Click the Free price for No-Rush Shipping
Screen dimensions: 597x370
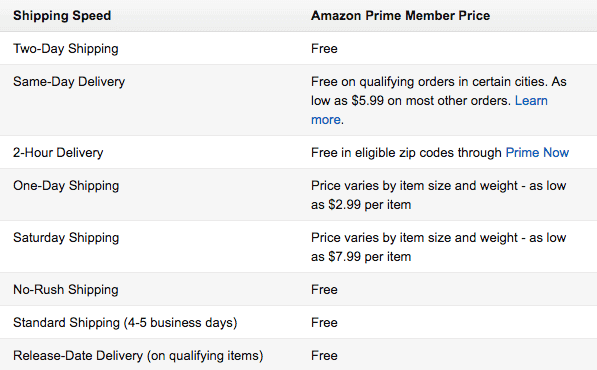click(x=324, y=290)
